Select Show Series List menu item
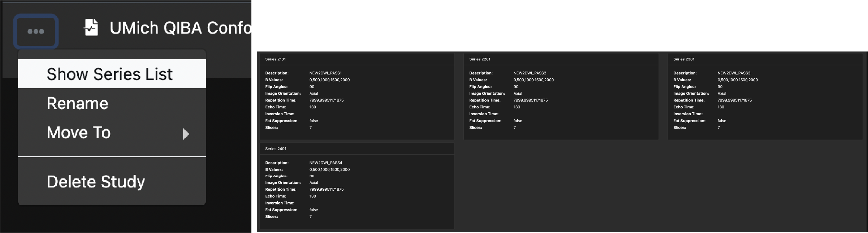Image resolution: width=868 pixels, height=233 pixels. click(x=109, y=74)
